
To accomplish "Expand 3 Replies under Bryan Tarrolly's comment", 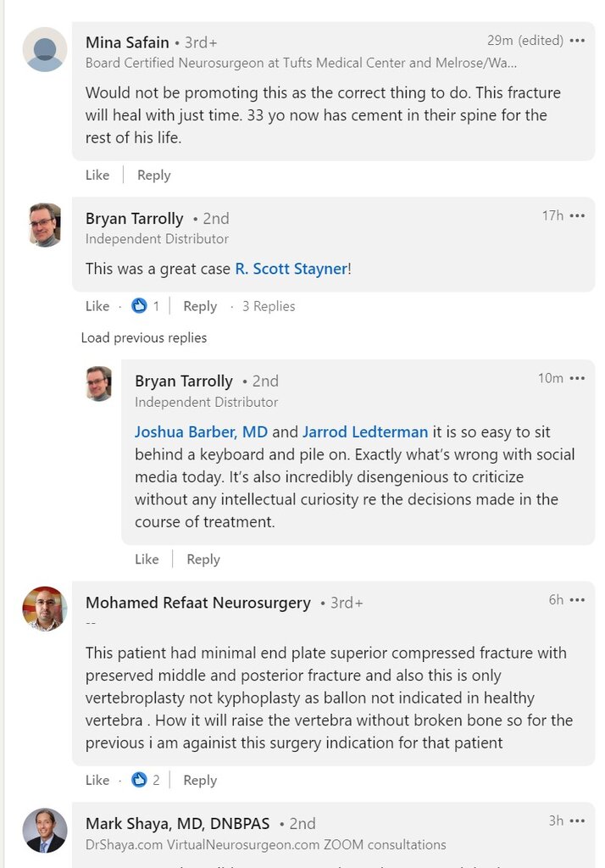I will (269, 306).
